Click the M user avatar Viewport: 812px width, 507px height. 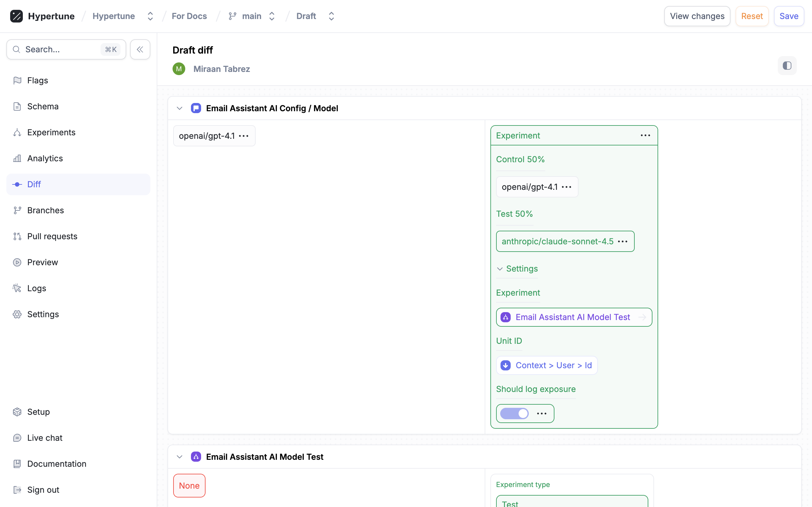coord(179,69)
